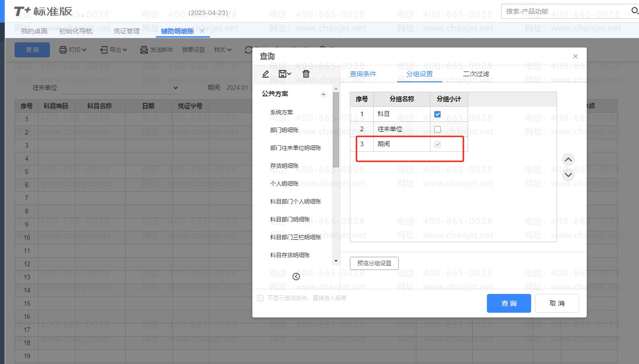
Task: Click the 取消 button
Action: click(557, 303)
